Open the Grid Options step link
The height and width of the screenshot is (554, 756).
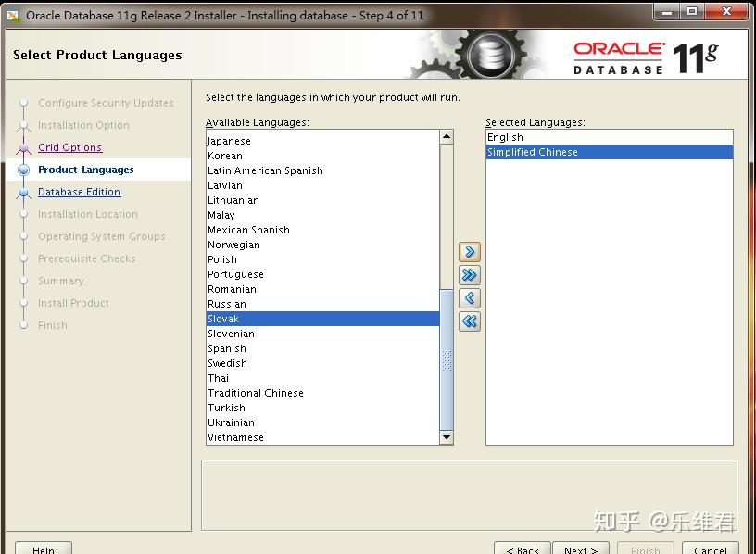[69, 147]
